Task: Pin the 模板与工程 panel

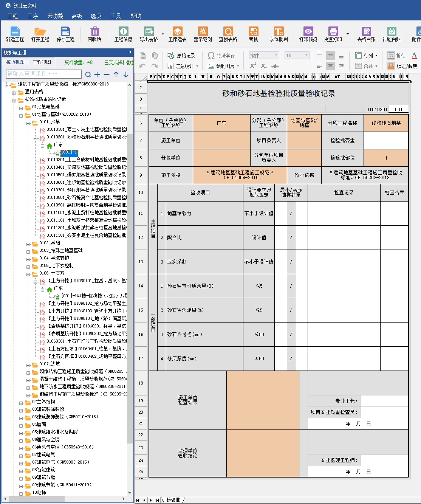Action: tap(130, 52)
